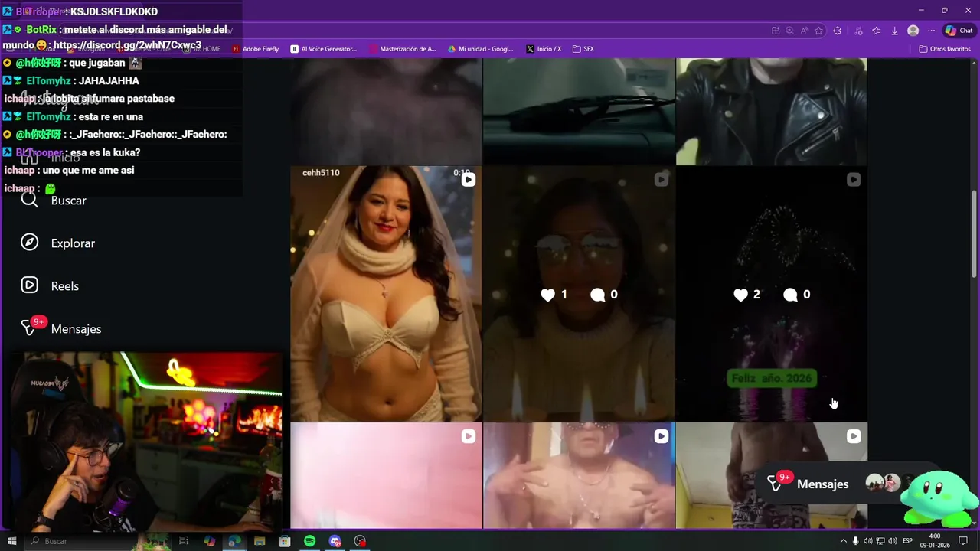Image resolution: width=980 pixels, height=551 pixels.
Task: Click the Discord invite link in chat
Action: pyautogui.click(x=127, y=45)
